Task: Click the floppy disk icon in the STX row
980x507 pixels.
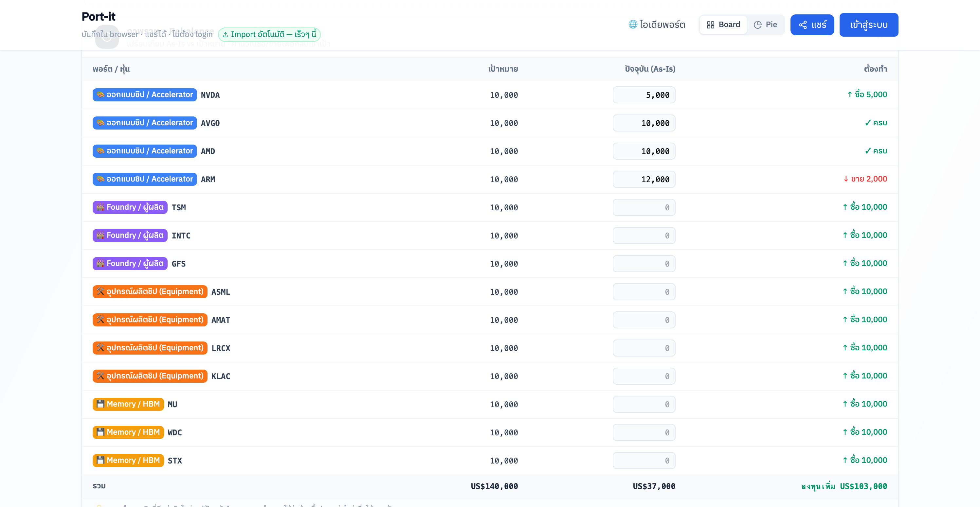Action: pyautogui.click(x=100, y=460)
